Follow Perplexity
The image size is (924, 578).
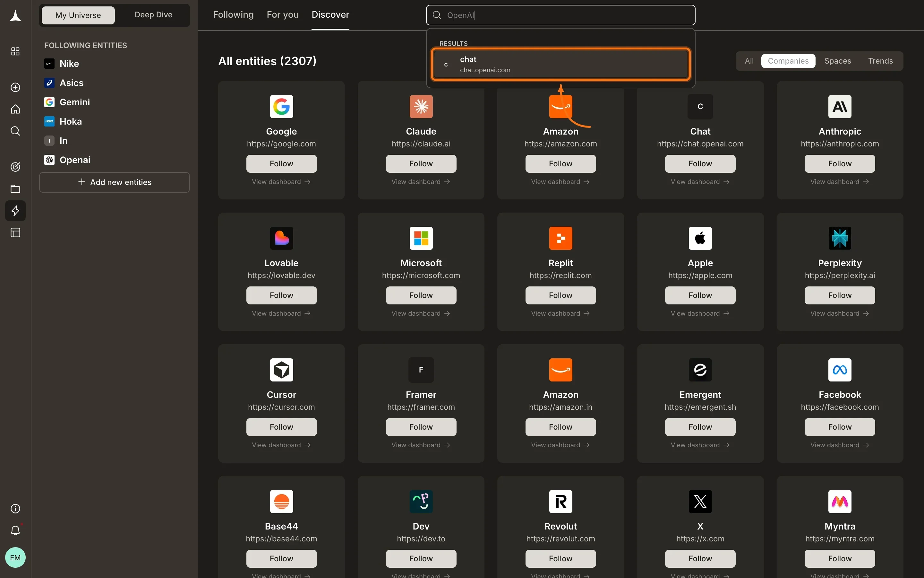[x=840, y=295]
